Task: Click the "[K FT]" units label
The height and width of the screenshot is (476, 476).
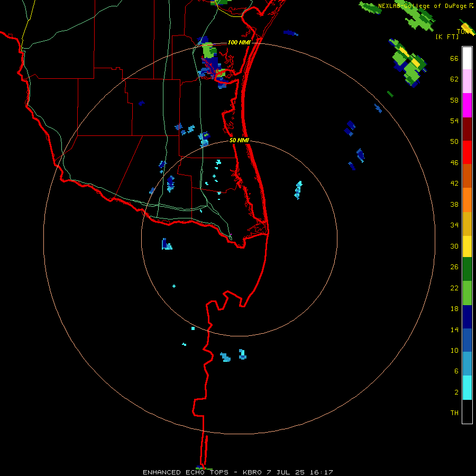Action: (447, 36)
